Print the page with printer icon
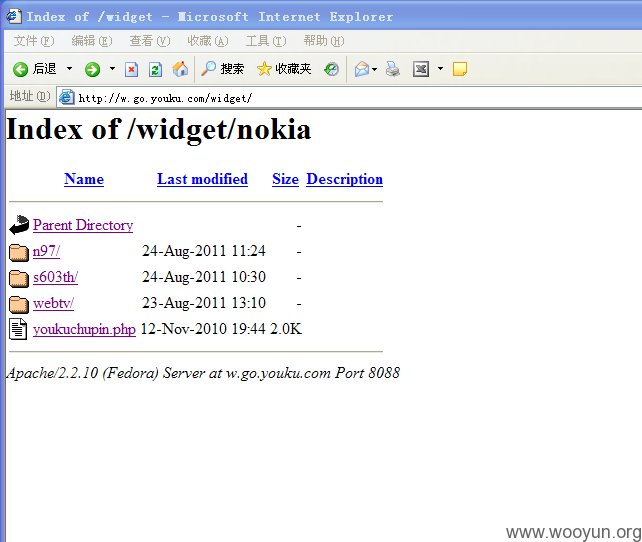Image resolution: width=642 pixels, height=542 pixels. [392, 69]
